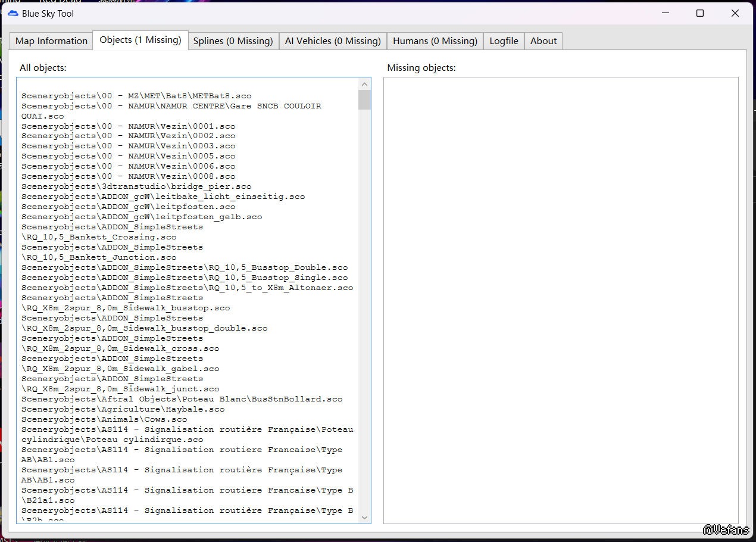
Task: Click scroll up arrow in All objects list
Action: pyautogui.click(x=365, y=84)
